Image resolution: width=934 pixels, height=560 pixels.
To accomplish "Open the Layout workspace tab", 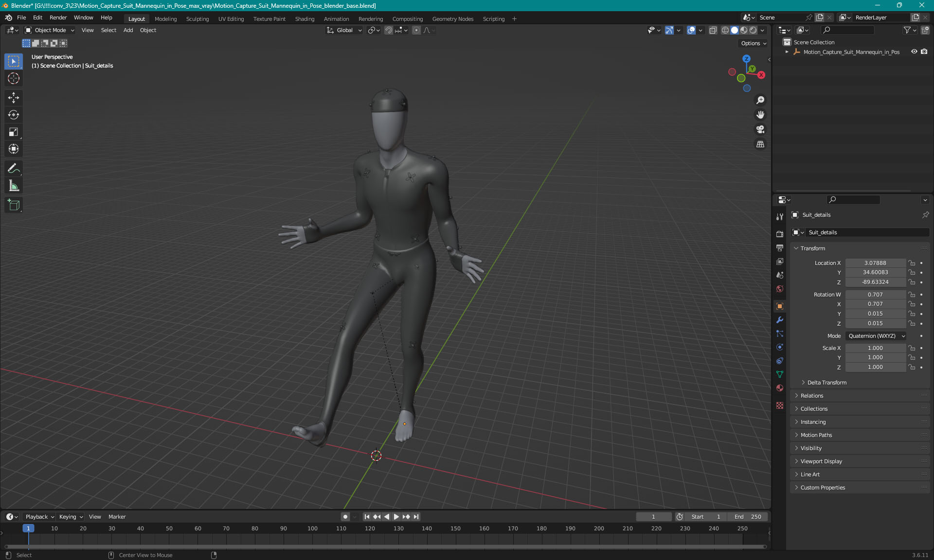I will point(136,18).
